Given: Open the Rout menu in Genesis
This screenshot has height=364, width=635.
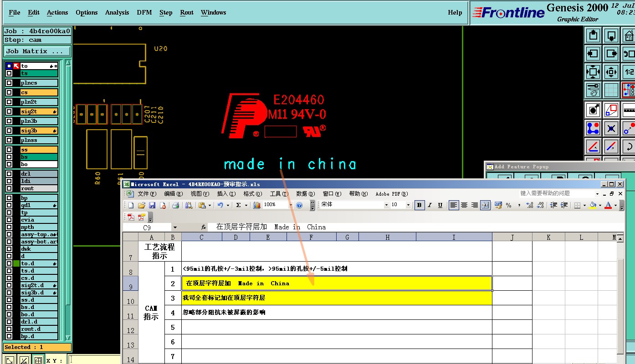Looking at the screenshot, I should [x=187, y=12].
